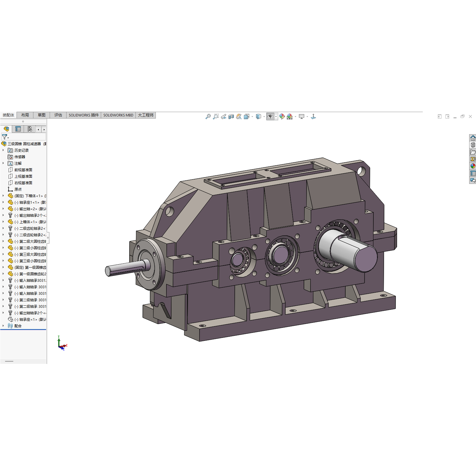Expand the 配合 mates folder
The height and width of the screenshot is (476, 476).
3,326
